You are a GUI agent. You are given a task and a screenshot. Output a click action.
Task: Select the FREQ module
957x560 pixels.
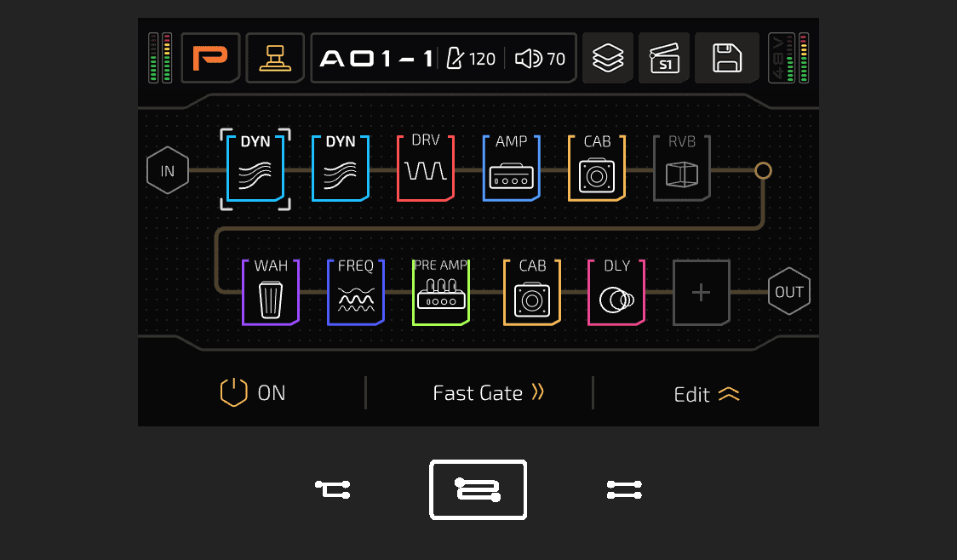[356, 292]
